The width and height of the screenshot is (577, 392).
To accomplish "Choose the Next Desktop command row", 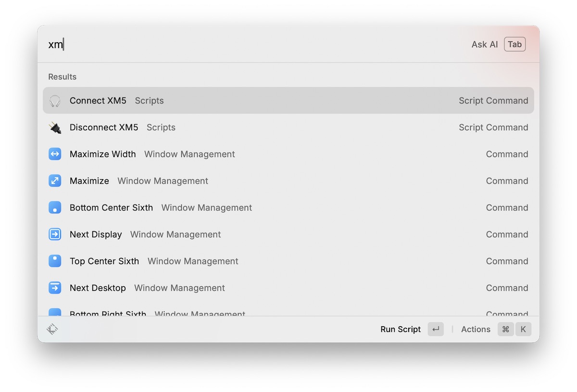I will coord(192,288).
